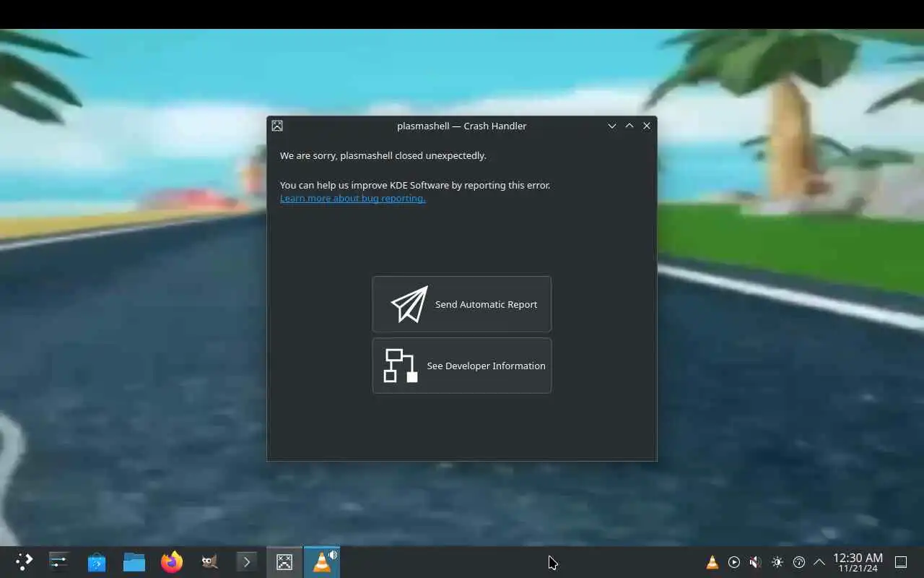Select the Crash Handler taskbar entry
The image size is (924, 578).
point(284,562)
